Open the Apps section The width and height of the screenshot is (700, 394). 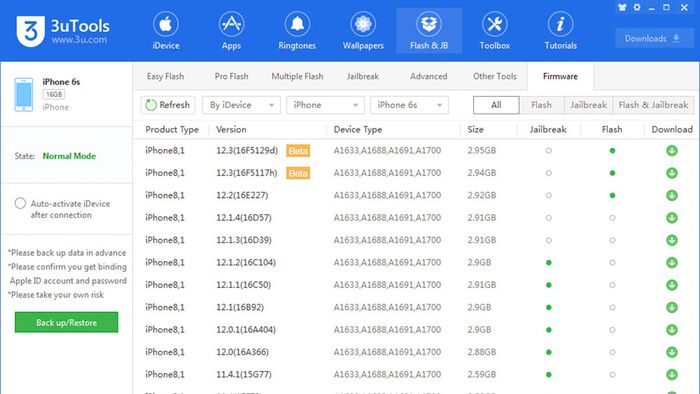pos(231,31)
